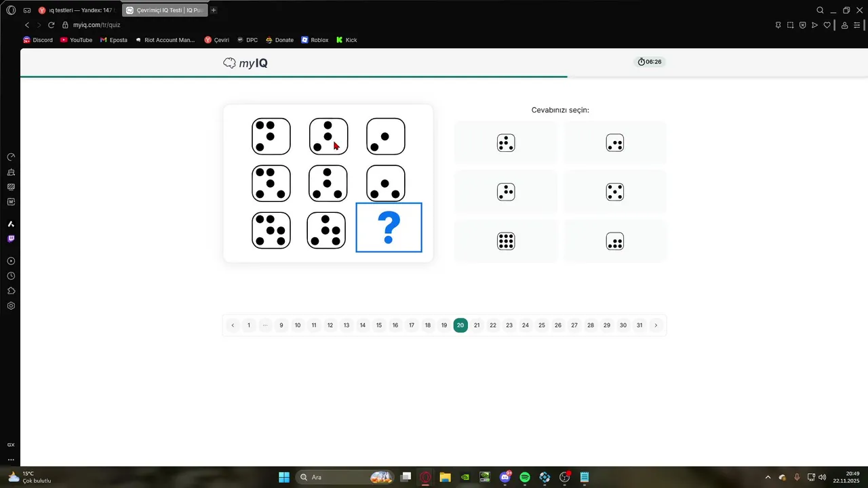
Task: Click the pin icon in address bar
Action: click(778, 25)
